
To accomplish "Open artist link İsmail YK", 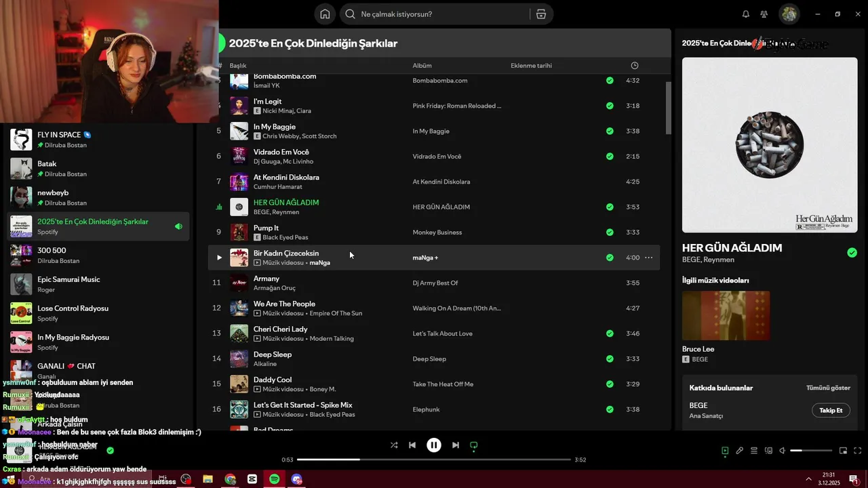I will pyautogui.click(x=267, y=85).
